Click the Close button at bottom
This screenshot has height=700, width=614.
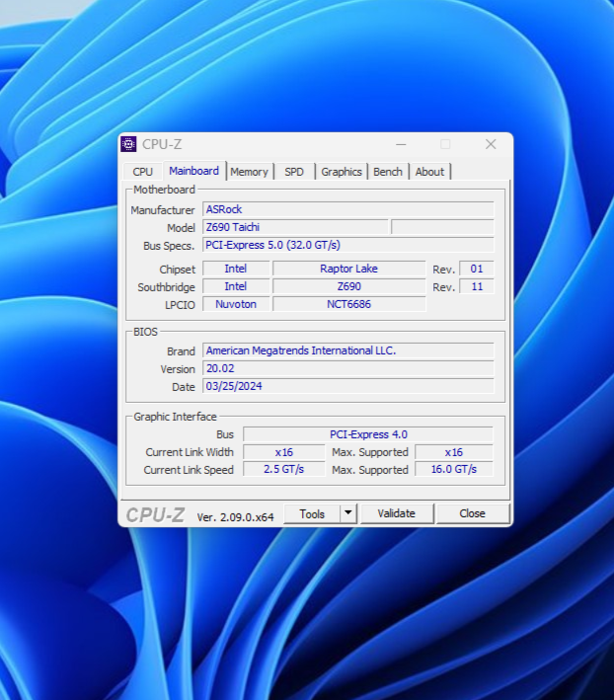pyautogui.click(x=473, y=513)
